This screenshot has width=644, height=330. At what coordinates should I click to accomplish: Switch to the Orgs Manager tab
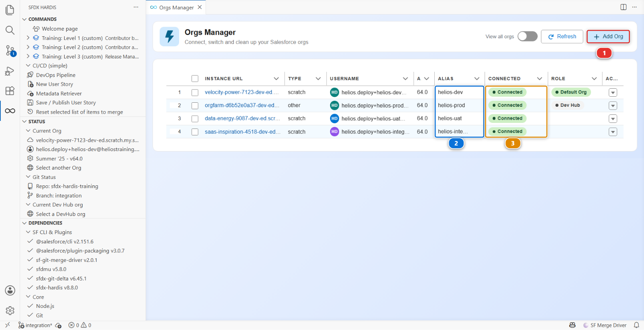tap(176, 7)
